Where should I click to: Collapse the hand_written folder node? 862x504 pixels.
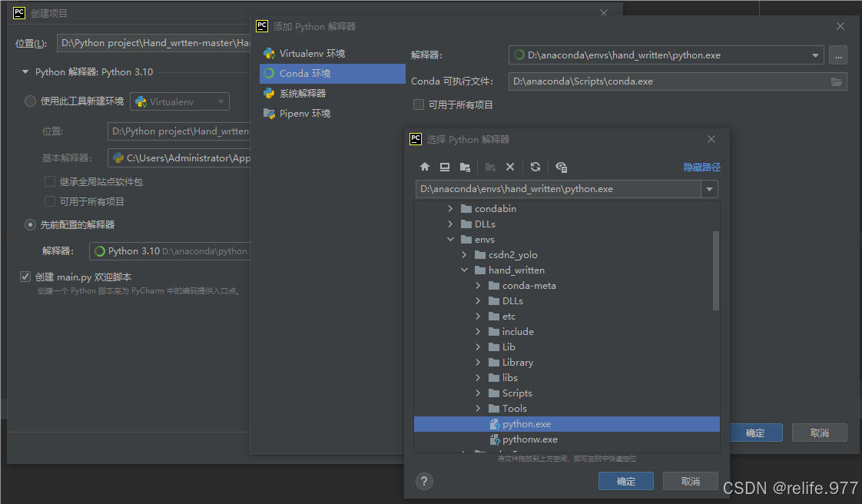[x=464, y=270]
